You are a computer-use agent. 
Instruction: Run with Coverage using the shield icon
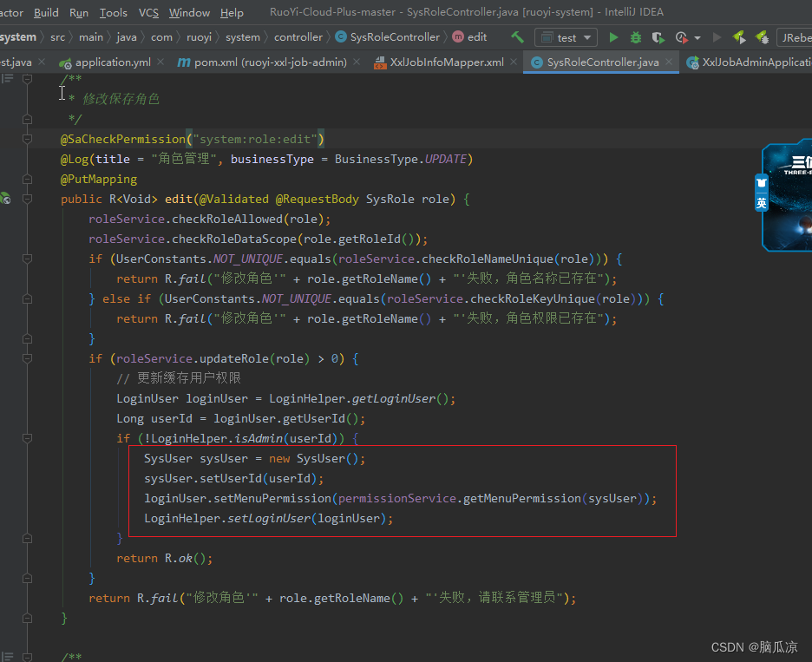click(x=658, y=37)
